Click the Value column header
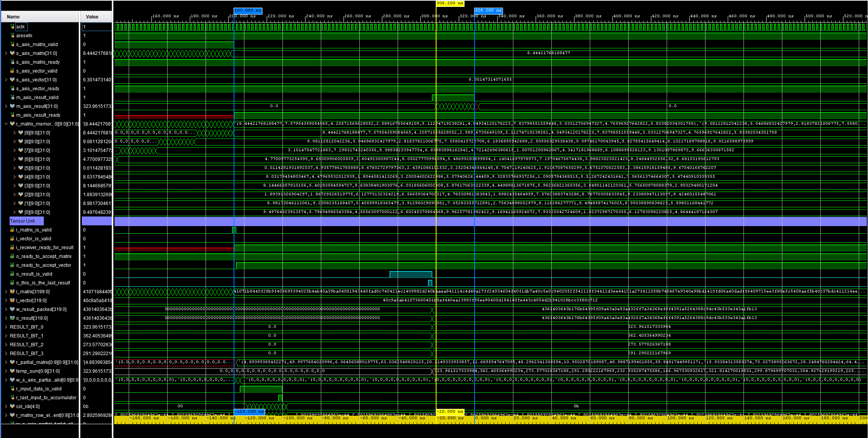The width and height of the screenshot is (868, 438). [92, 17]
